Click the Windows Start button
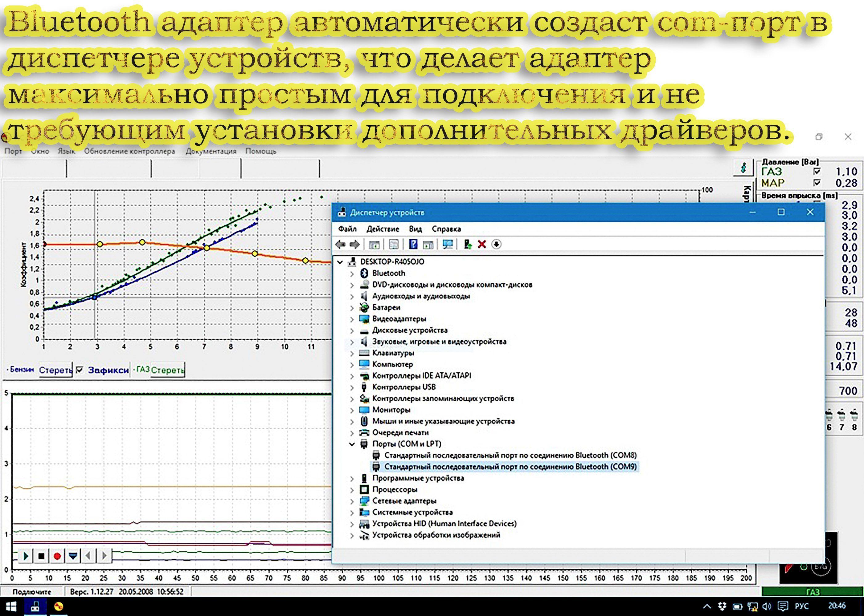The image size is (864, 616). click(x=11, y=606)
